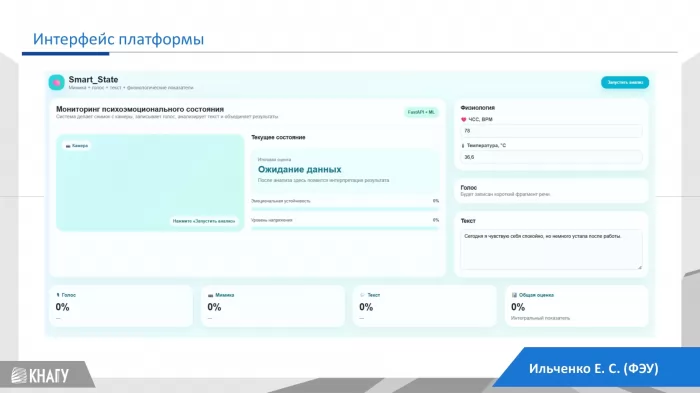The image size is (700, 393).
Task: Focus the Температура °C input field
Action: pos(551,157)
